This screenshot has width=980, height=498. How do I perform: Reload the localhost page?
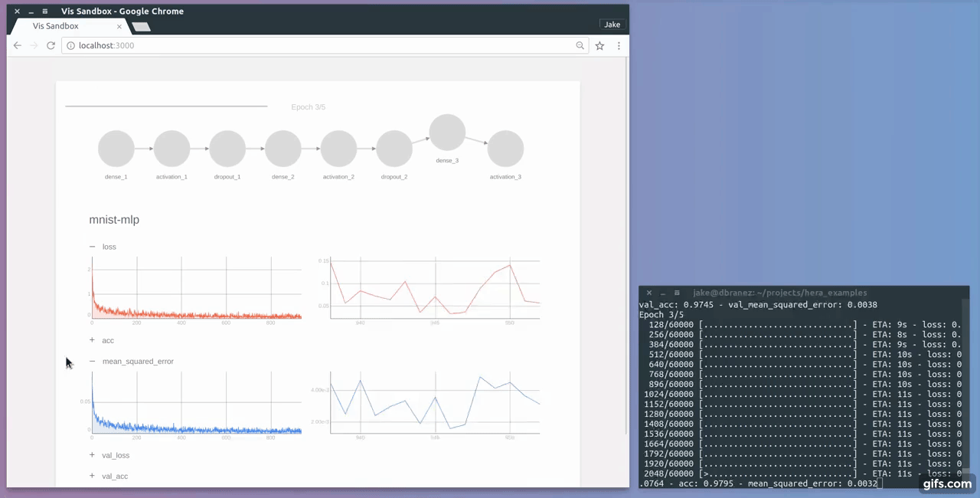click(x=51, y=46)
